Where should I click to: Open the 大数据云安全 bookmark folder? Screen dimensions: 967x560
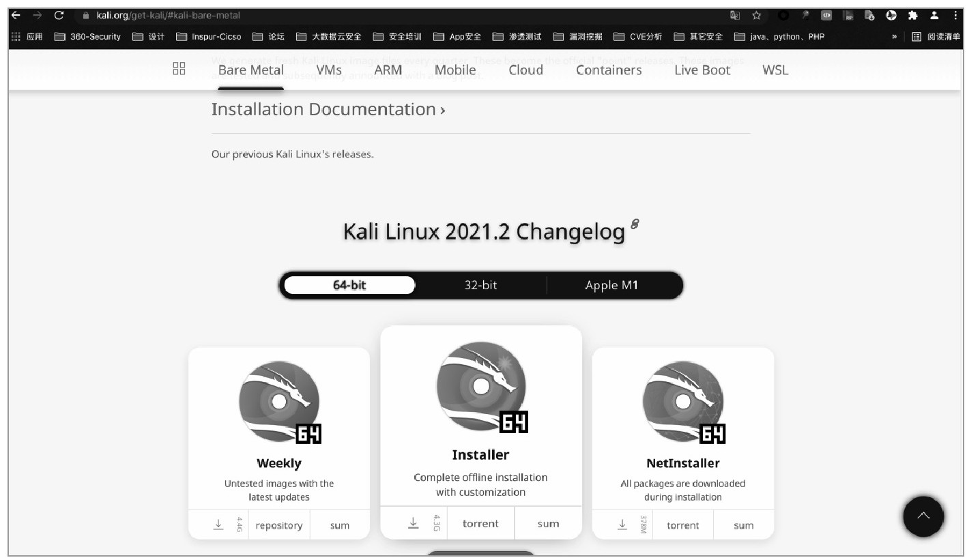click(329, 37)
